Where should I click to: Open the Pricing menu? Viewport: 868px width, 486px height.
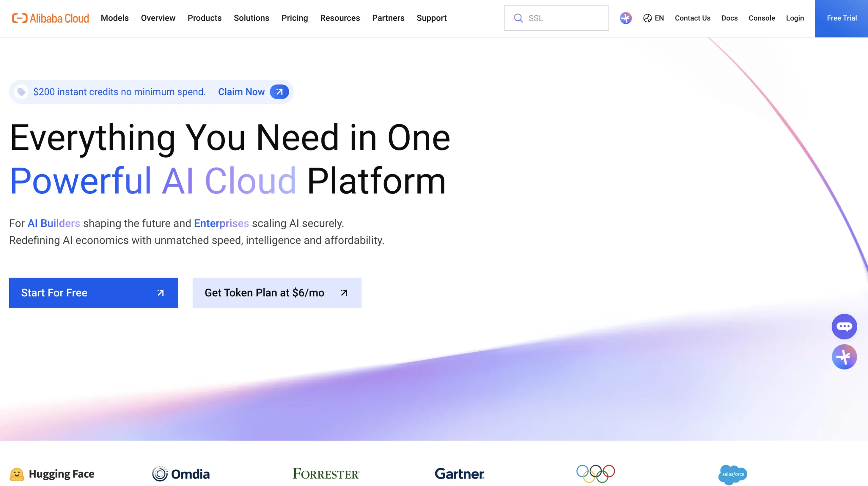[294, 18]
